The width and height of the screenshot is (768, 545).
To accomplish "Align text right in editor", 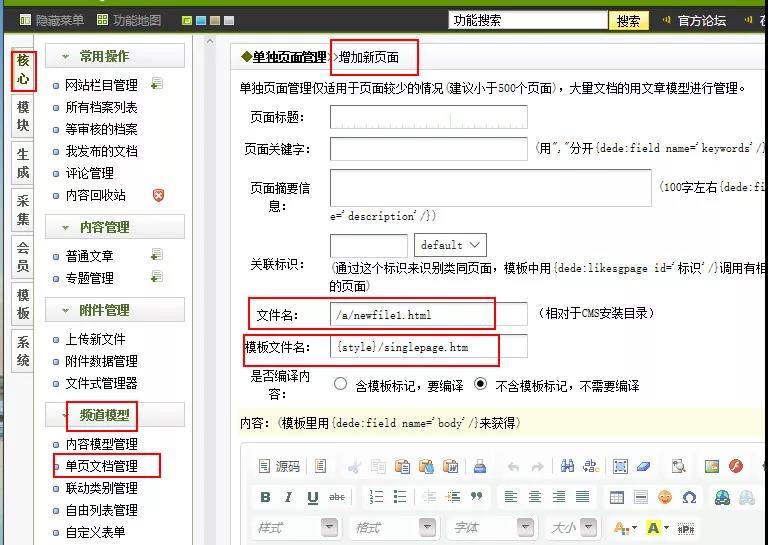I will pos(559,497).
